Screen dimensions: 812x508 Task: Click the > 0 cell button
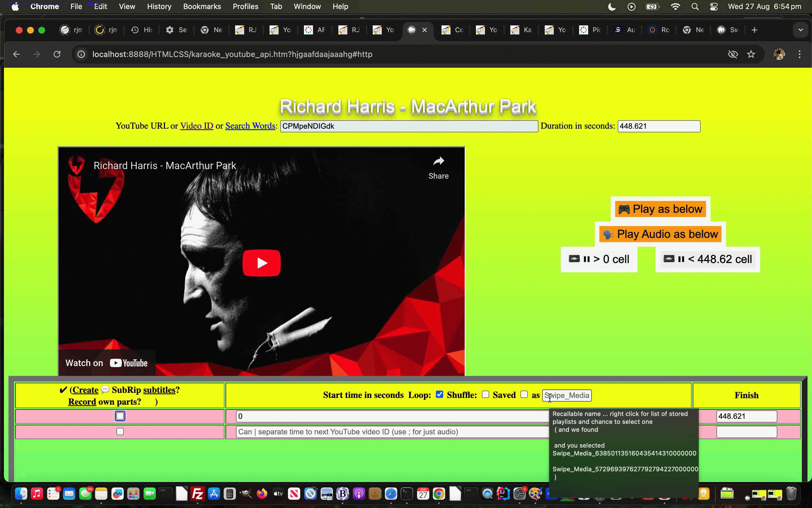[x=599, y=259]
